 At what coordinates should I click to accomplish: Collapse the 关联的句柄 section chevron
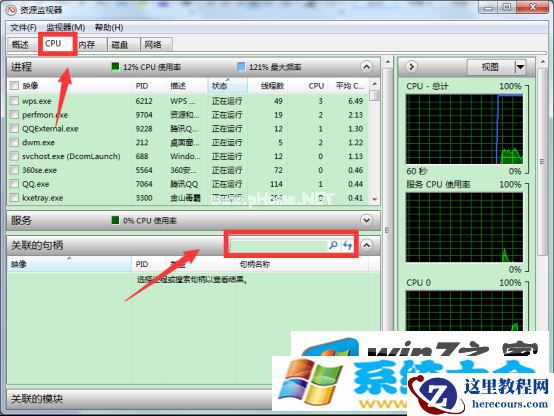367,245
